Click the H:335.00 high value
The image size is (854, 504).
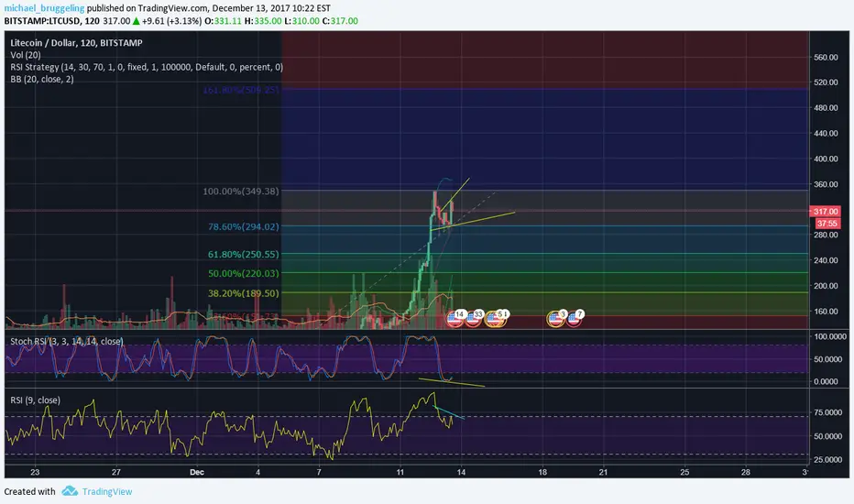tap(263, 21)
